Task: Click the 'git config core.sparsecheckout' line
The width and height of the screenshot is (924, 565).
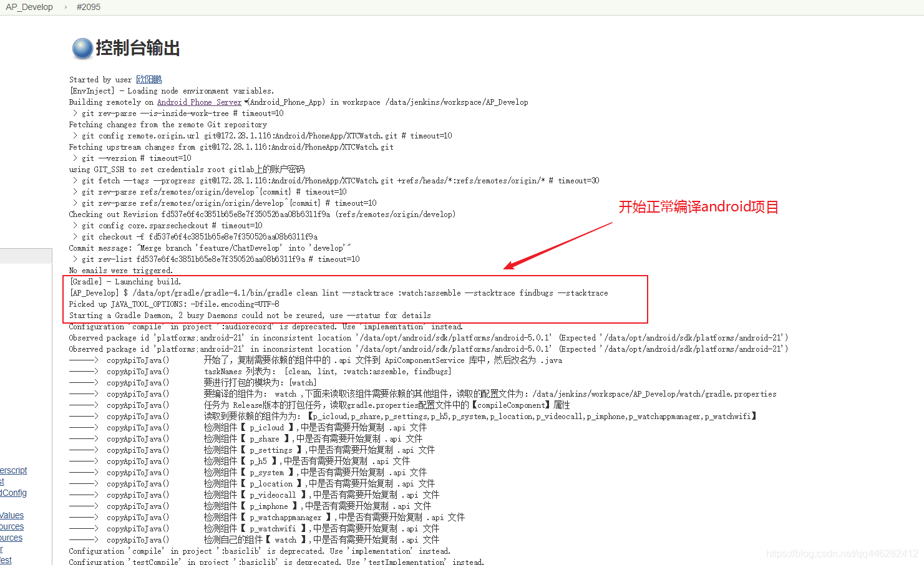Action: click(167, 226)
